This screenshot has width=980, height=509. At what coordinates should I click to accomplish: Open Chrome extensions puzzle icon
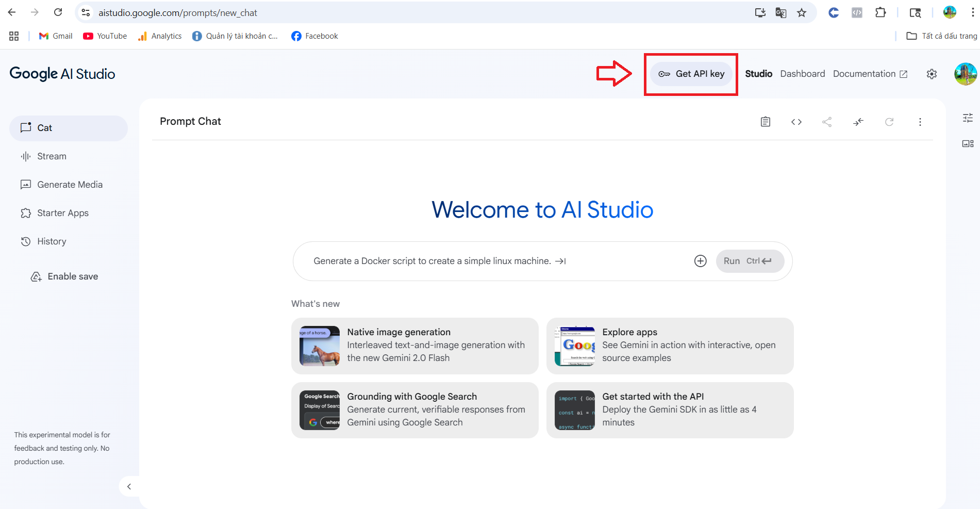pyautogui.click(x=881, y=13)
